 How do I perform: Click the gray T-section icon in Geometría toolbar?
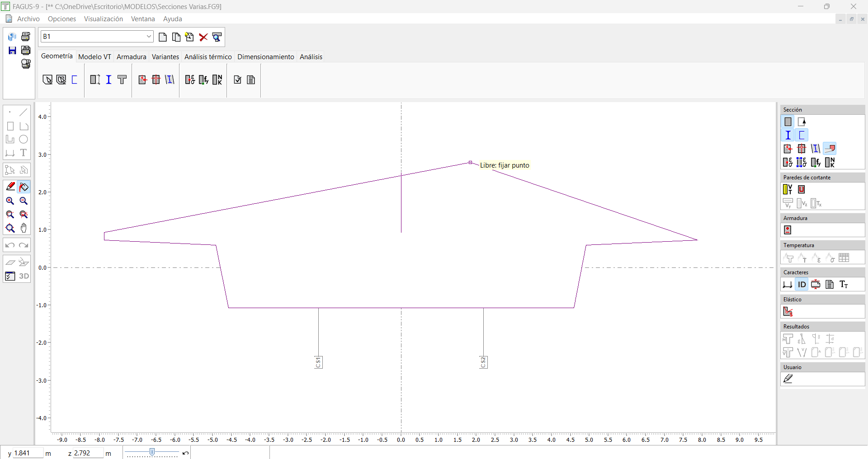coord(122,80)
